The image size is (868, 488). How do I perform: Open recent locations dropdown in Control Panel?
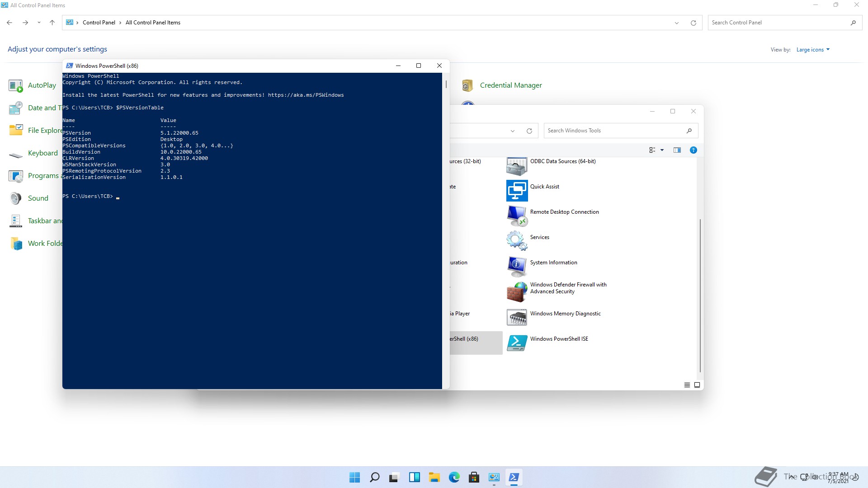pos(39,23)
